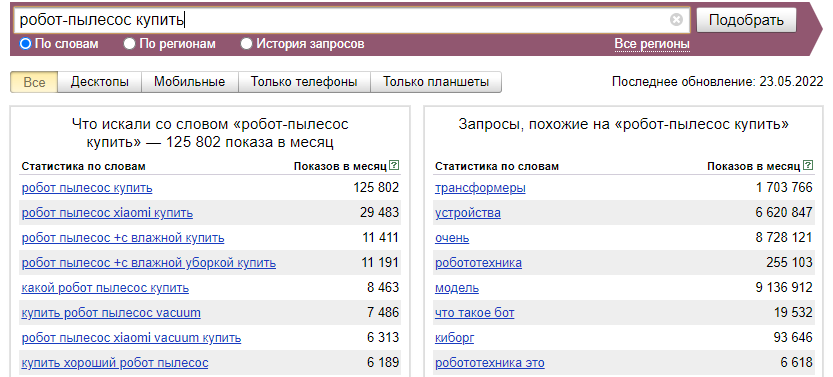Open help icon beside right Показов в месяц
The image size is (833, 377).
[x=808, y=166]
